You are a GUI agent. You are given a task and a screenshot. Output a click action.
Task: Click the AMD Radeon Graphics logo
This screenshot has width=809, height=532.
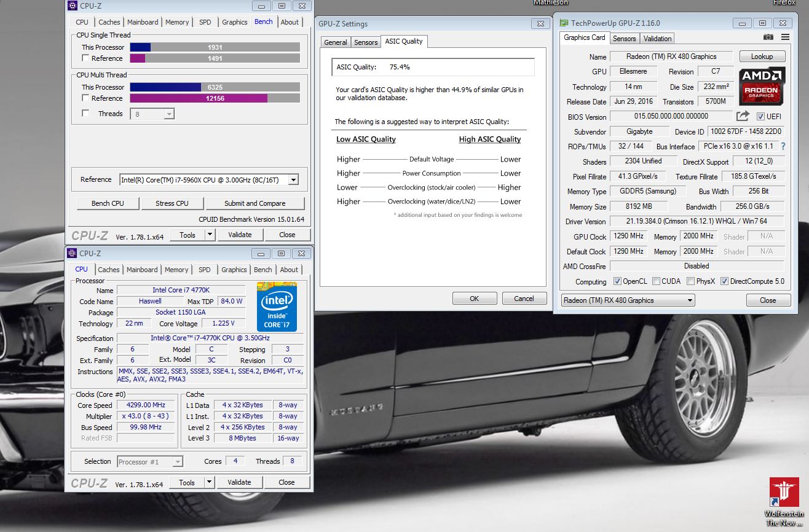(x=762, y=85)
